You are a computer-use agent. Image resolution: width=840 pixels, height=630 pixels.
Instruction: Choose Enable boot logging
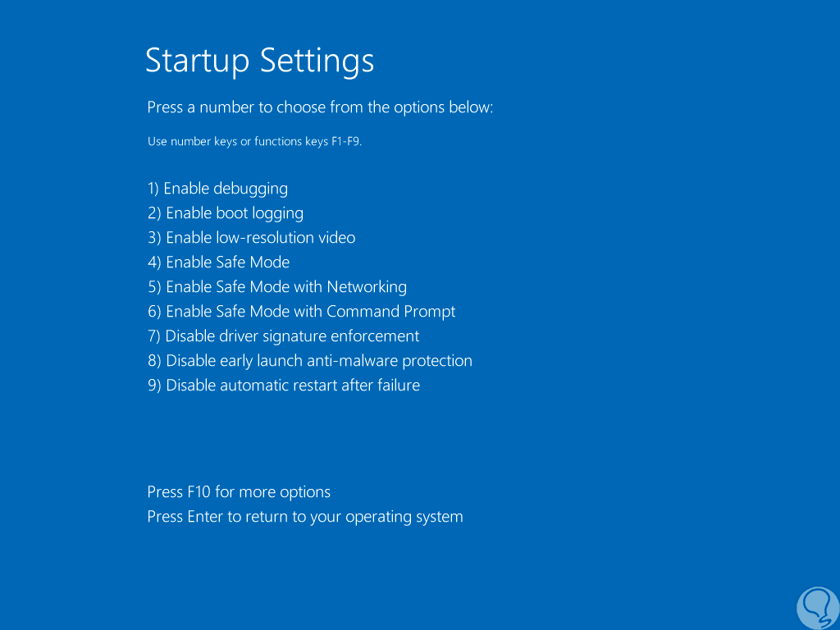point(226,213)
